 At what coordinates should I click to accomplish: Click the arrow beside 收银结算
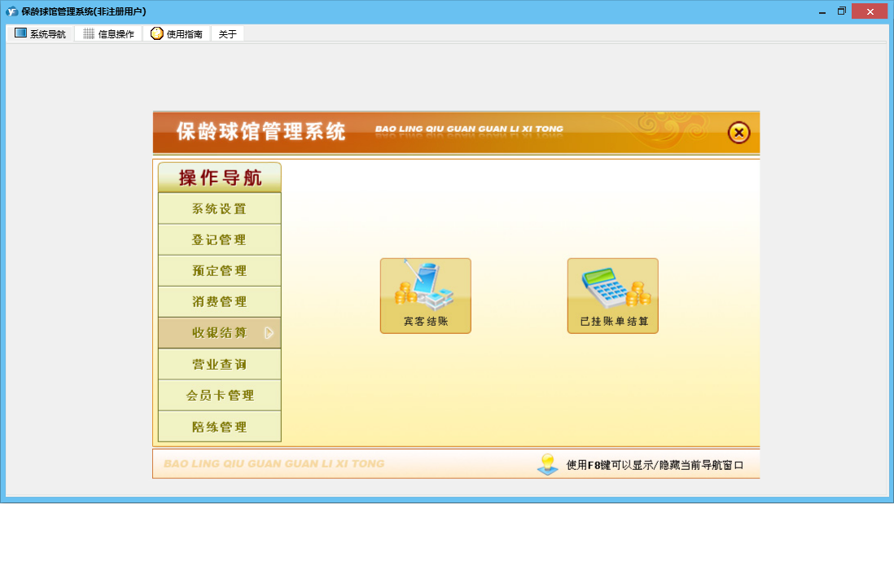point(270,332)
